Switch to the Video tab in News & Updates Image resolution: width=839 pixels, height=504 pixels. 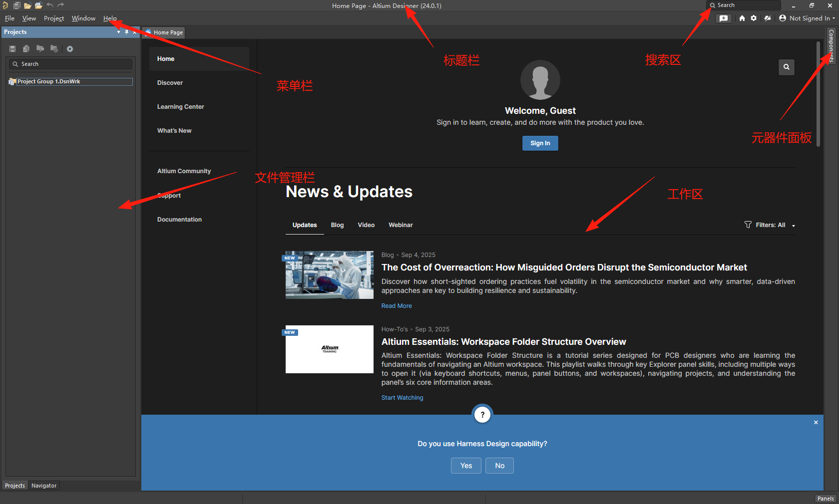click(x=366, y=225)
